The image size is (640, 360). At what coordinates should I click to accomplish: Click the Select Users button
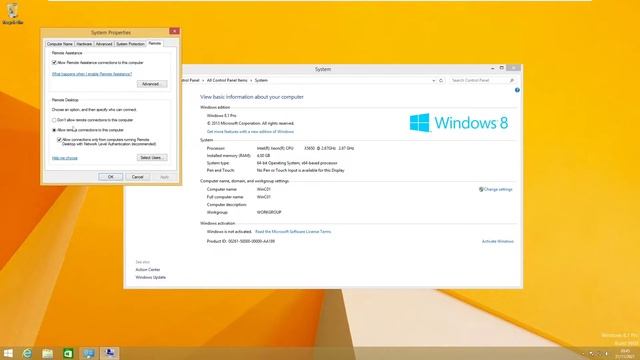(152, 158)
